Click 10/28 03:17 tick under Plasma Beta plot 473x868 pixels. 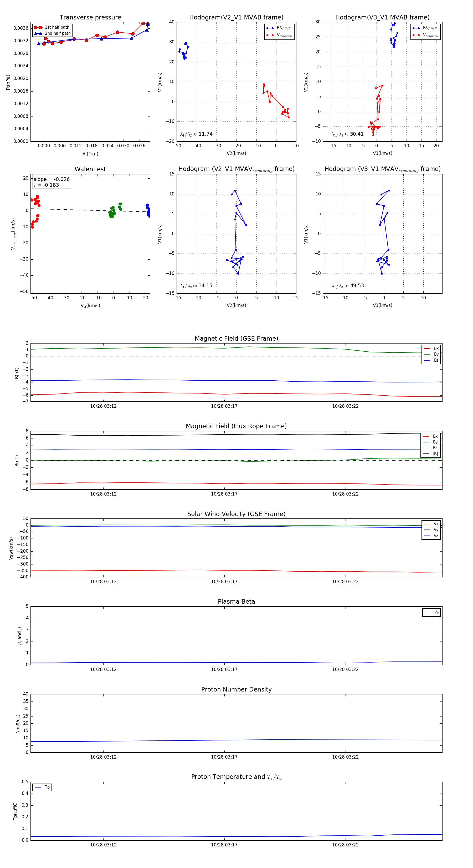click(224, 669)
